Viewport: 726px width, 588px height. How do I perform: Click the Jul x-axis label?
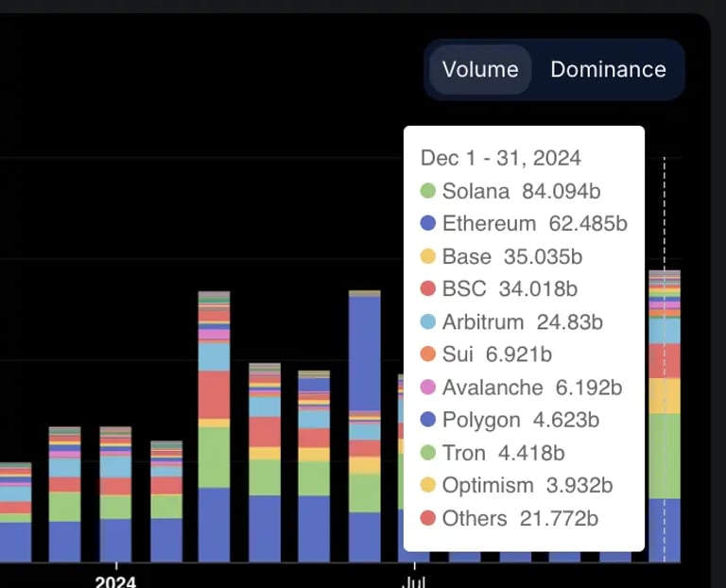(x=414, y=581)
